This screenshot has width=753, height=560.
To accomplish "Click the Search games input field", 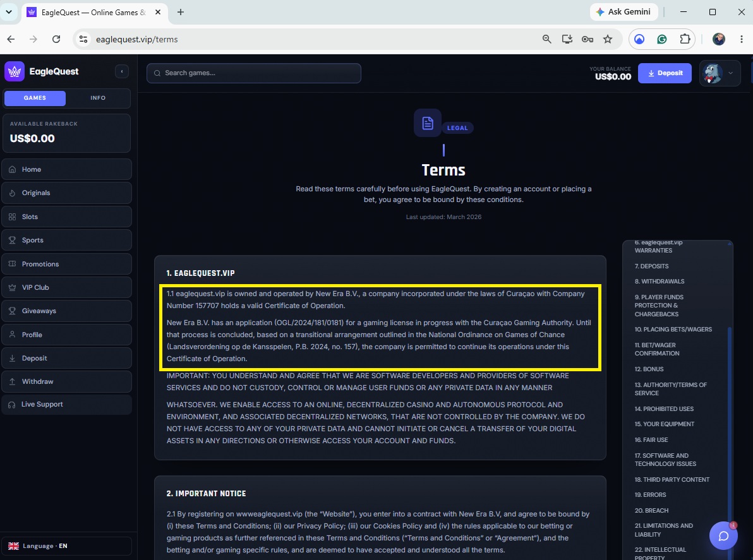I will point(253,73).
